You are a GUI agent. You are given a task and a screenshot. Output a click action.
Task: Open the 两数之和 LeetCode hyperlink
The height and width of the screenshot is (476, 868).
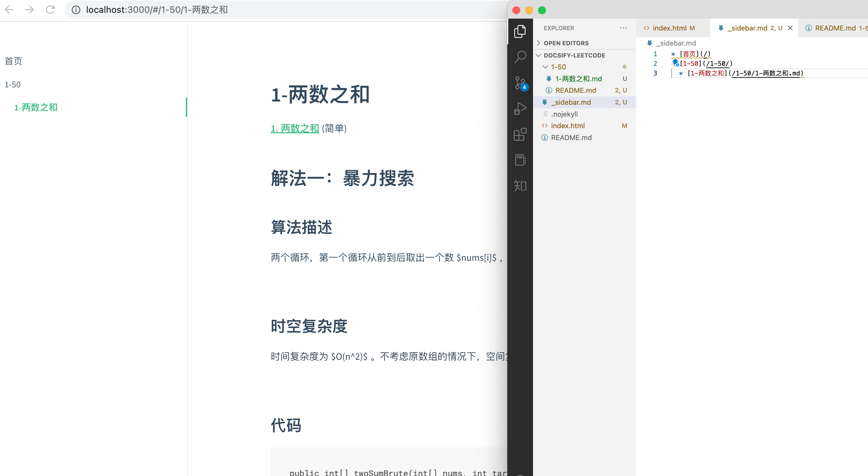tap(294, 128)
